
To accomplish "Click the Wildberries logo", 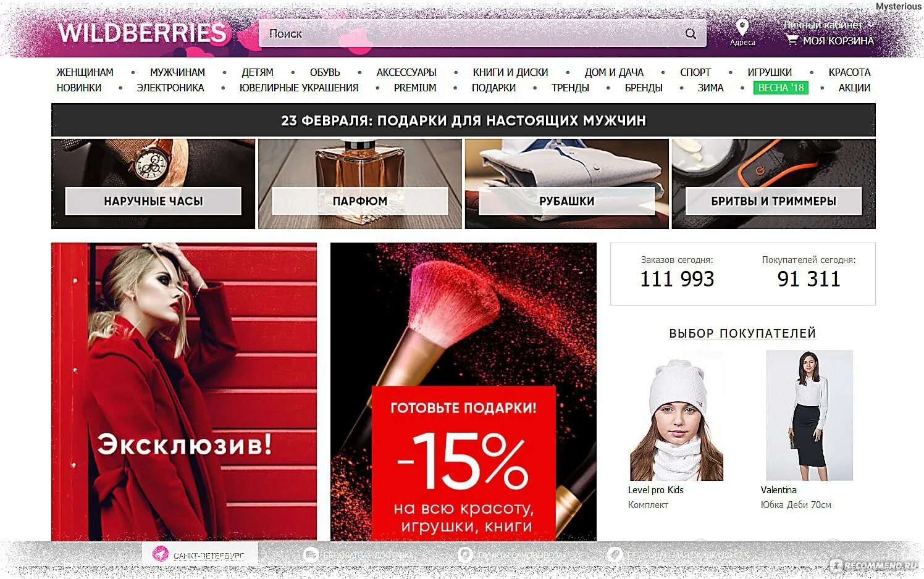I will (143, 33).
